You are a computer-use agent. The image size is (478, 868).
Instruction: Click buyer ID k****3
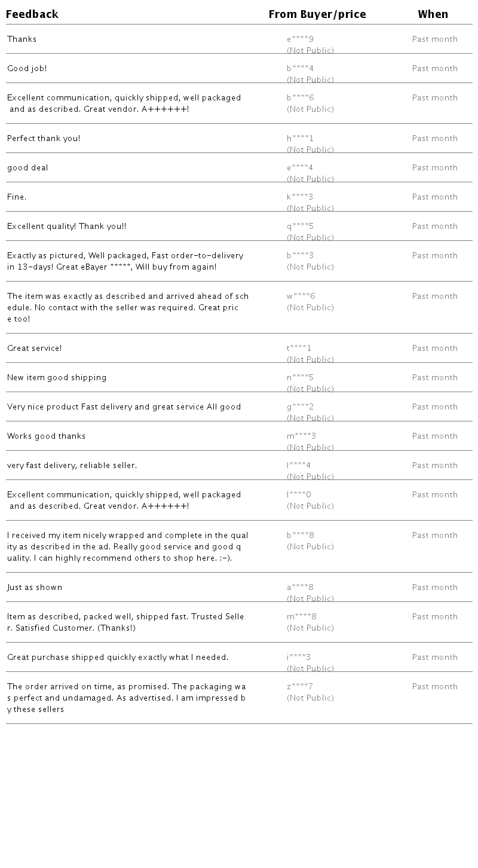[x=300, y=197]
